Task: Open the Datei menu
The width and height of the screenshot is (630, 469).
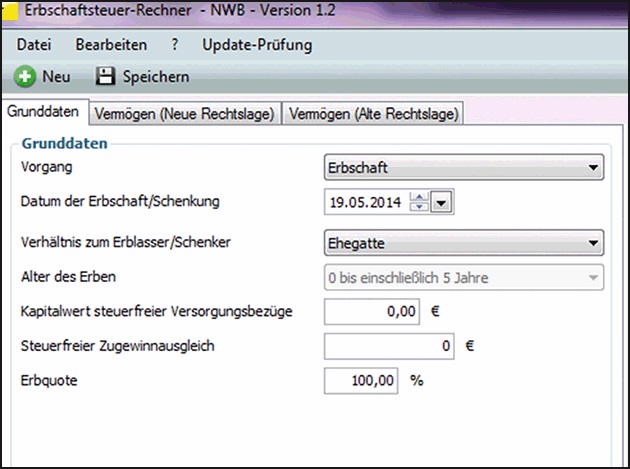Action: [36, 45]
